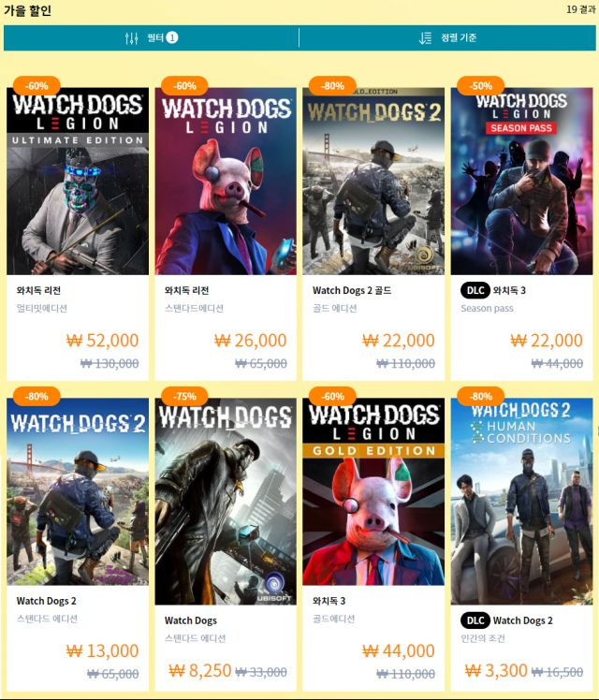Click the ₩ 8,250 price on Watch Dogs

pyautogui.click(x=200, y=671)
